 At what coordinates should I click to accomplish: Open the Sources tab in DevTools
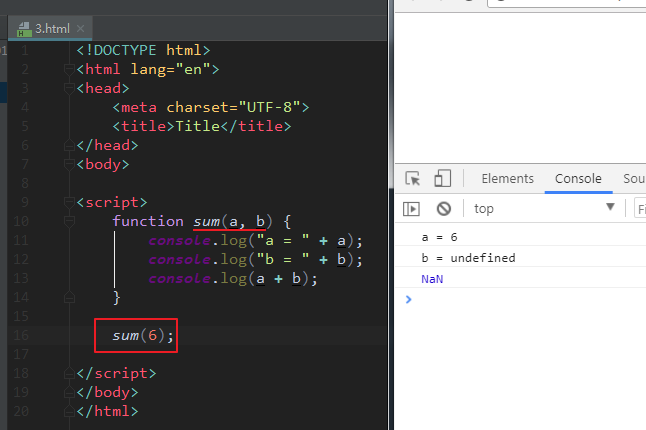634,178
